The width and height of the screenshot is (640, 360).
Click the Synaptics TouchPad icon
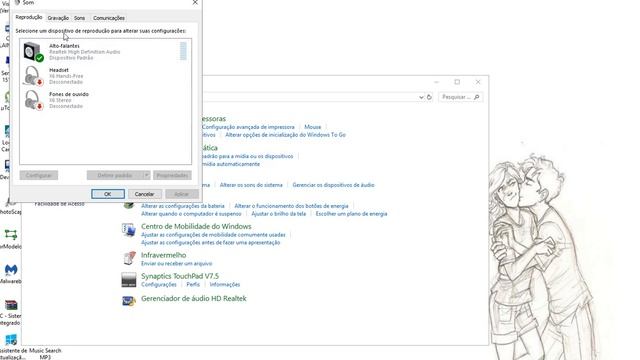129,280
